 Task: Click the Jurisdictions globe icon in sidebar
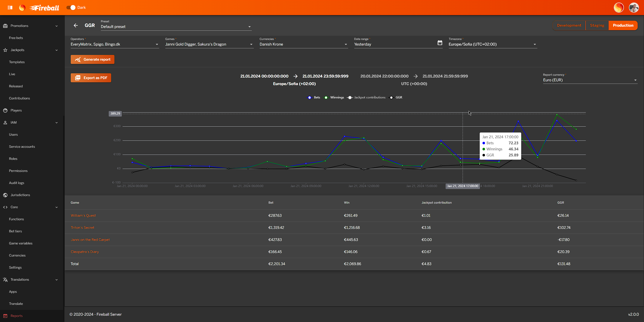(x=5, y=195)
